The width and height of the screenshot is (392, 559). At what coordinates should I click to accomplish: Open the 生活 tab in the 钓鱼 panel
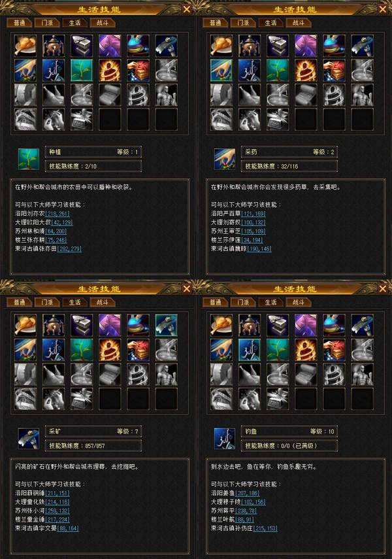pos(271,302)
